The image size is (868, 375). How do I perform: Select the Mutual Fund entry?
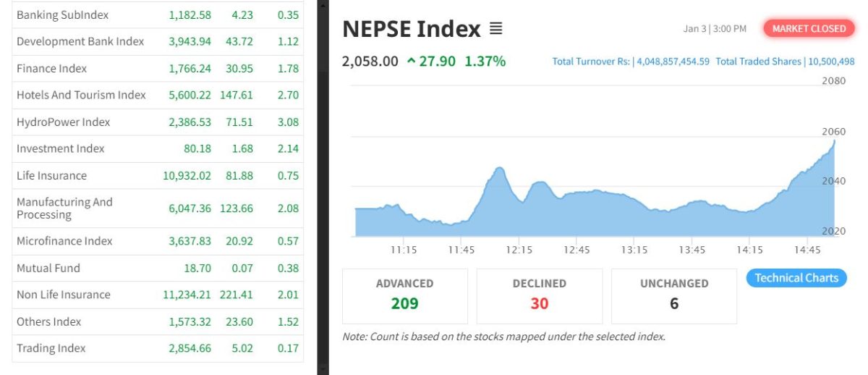click(48, 269)
